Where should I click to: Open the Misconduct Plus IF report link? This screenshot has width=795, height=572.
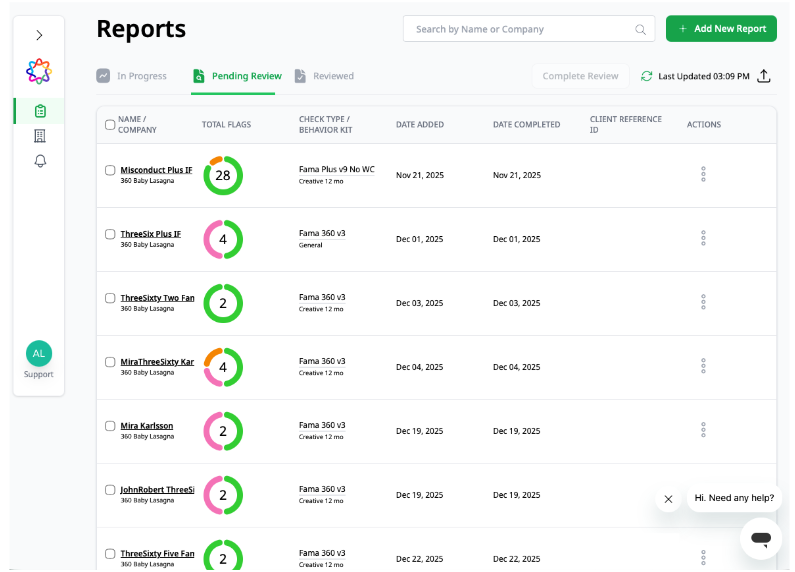pos(156,170)
